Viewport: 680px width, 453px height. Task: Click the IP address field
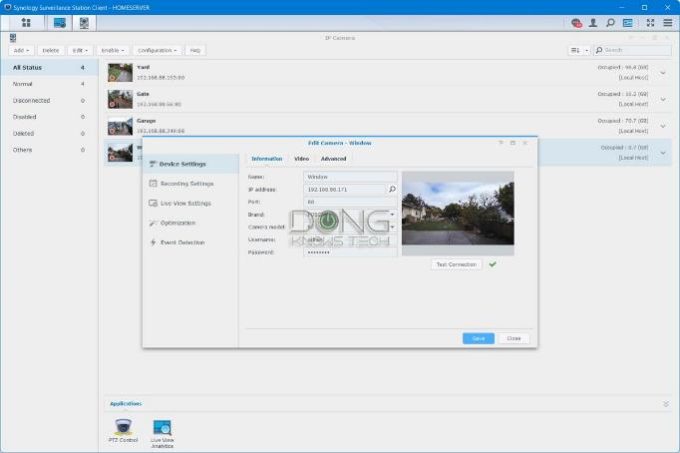click(344, 189)
